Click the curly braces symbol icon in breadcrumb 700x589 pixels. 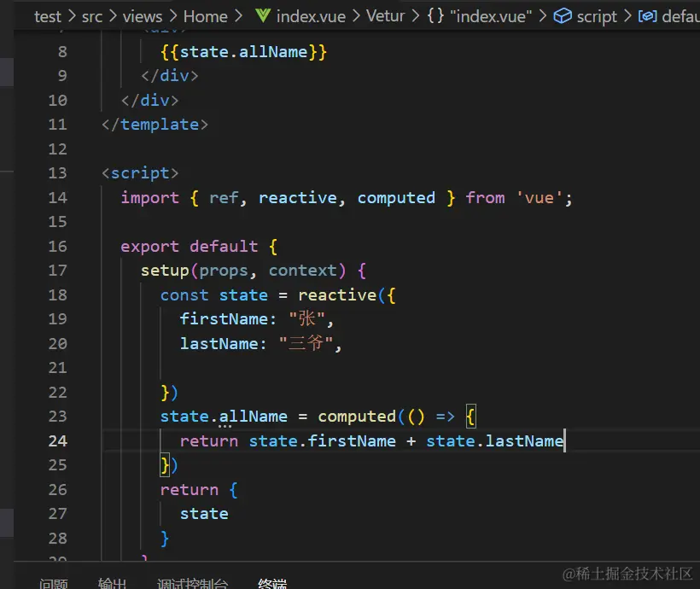point(435,16)
